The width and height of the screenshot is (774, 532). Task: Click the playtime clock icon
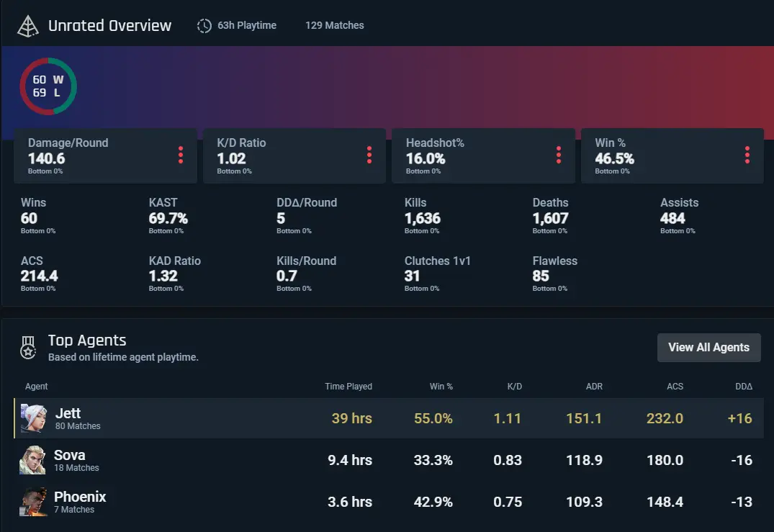pos(204,26)
